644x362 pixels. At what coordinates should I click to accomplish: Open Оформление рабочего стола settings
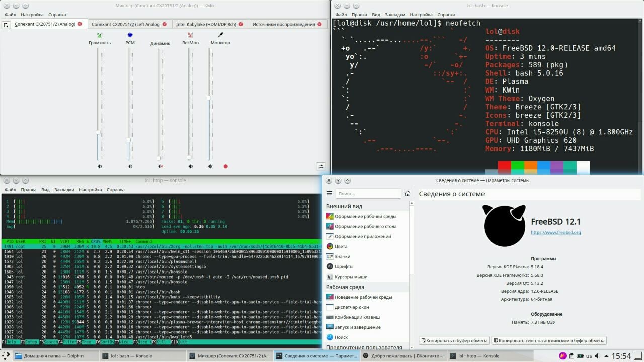pos(366,226)
